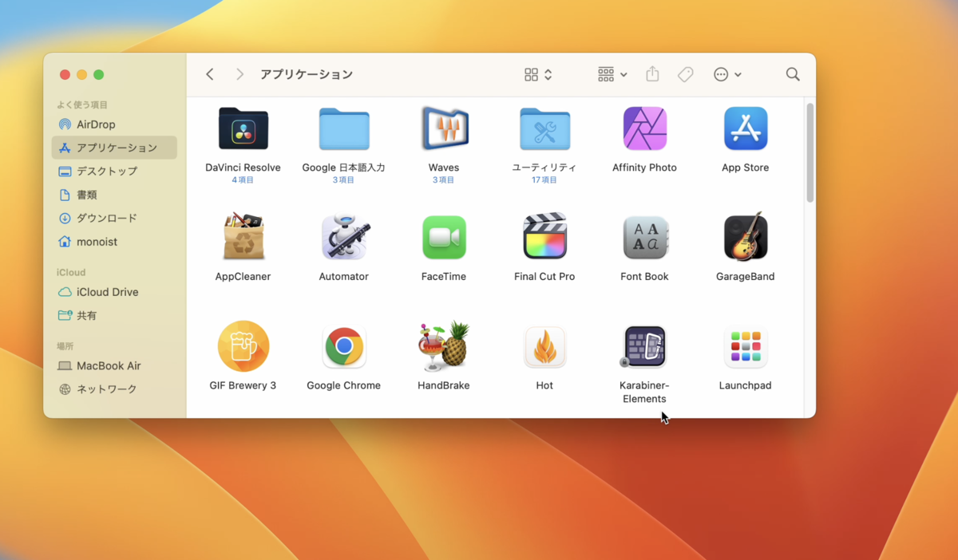The height and width of the screenshot is (560, 958).
Task: Select the App Store icon
Action: click(x=746, y=128)
